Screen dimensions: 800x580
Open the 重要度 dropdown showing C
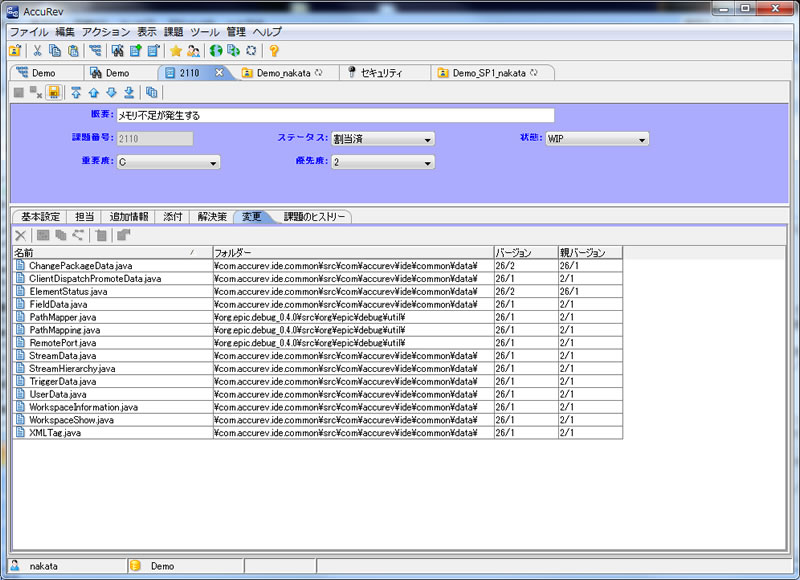(168, 162)
